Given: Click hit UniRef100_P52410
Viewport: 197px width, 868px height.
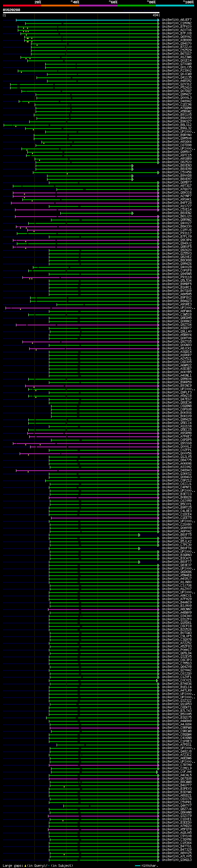Looking at the screenshot, I should [177, 88].
